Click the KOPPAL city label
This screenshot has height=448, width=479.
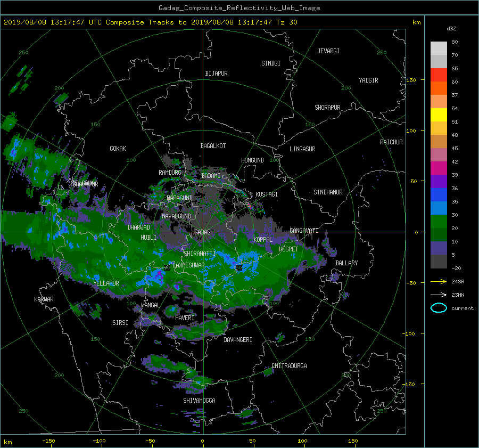[263, 239]
